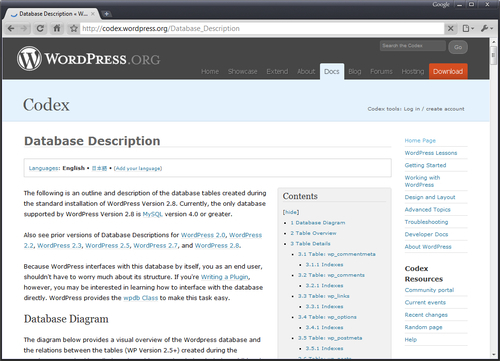Bookmark this page with the star icon
The height and width of the screenshot is (361, 500).
tap(73, 29)
